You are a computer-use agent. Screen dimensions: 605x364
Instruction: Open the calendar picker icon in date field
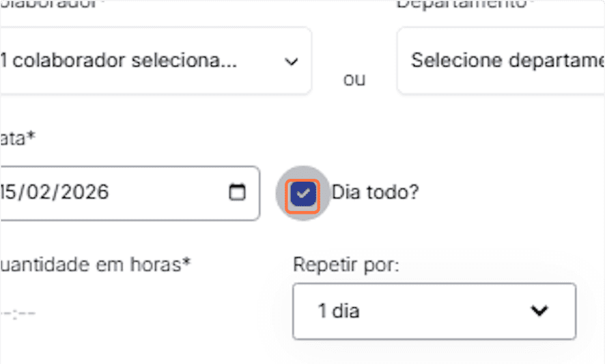[x=237, y=193]
